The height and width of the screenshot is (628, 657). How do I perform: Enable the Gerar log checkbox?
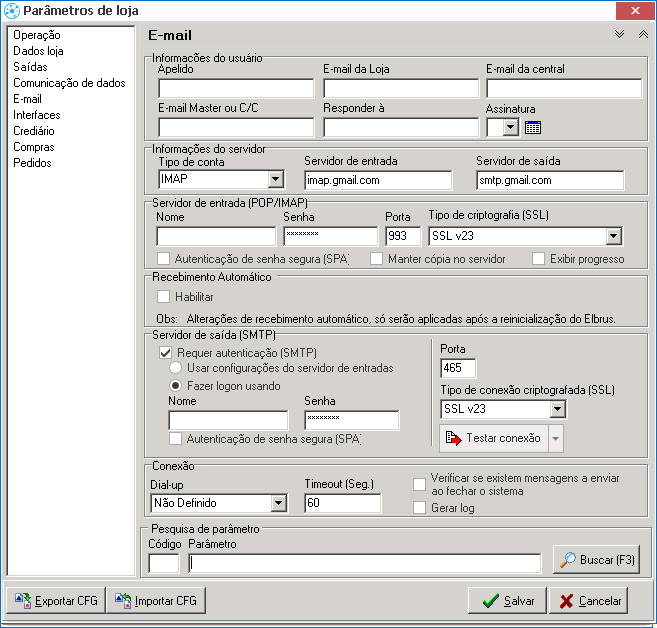420,508
